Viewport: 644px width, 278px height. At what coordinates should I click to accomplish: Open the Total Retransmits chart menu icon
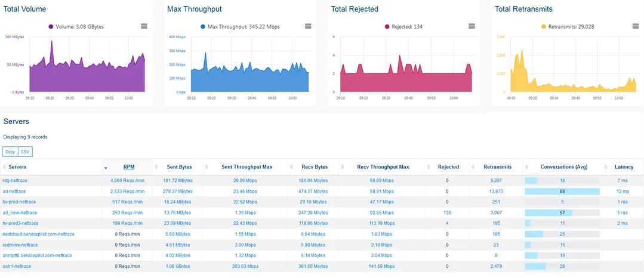636,26
